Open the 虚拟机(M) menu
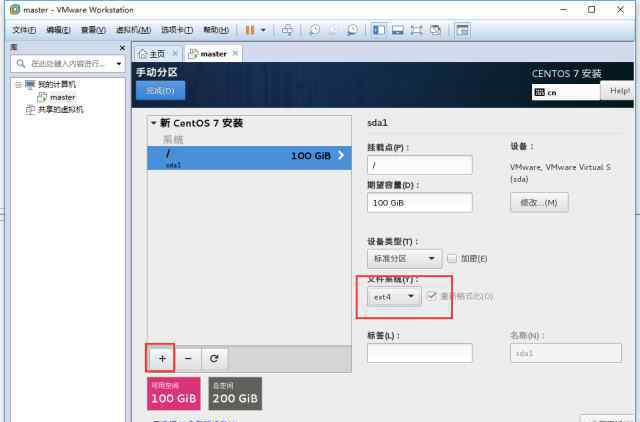This screenshot has height=422, width=640. point(133,30)
